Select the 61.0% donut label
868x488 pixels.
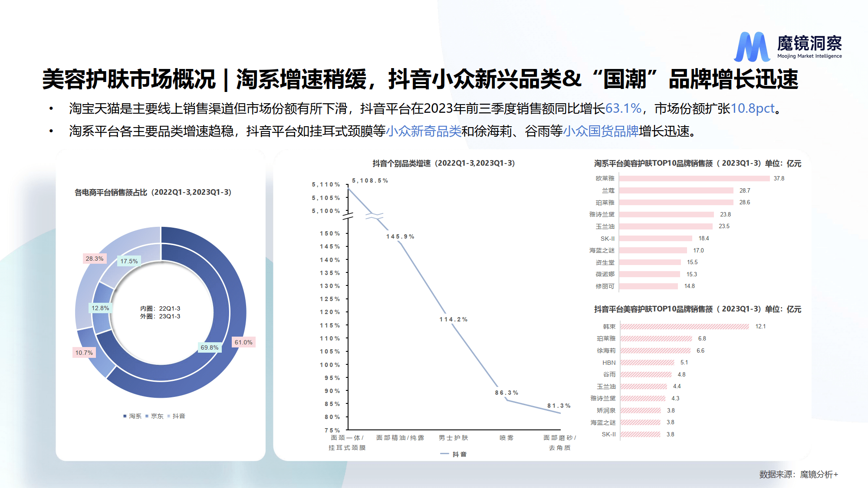243,342
